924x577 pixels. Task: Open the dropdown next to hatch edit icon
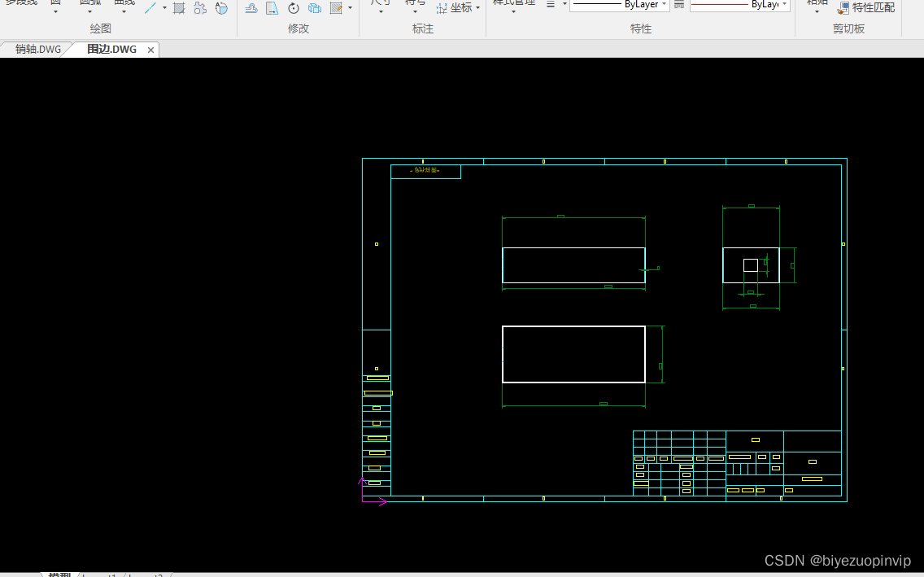[350, 8]
